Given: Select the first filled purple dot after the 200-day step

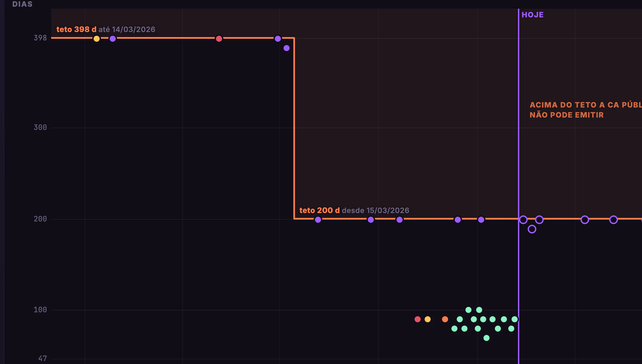Looking at the screenshot, I should (x=318, y=220).
